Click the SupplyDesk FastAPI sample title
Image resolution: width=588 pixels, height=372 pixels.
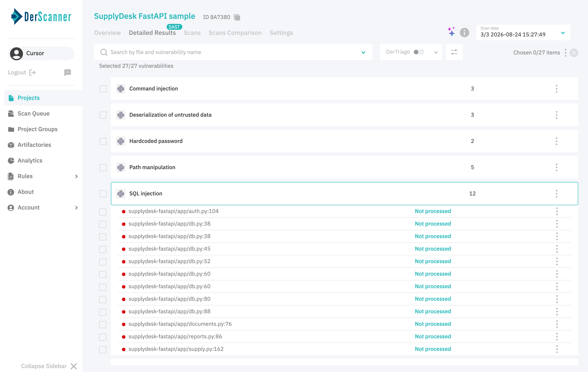click(145, 16)
